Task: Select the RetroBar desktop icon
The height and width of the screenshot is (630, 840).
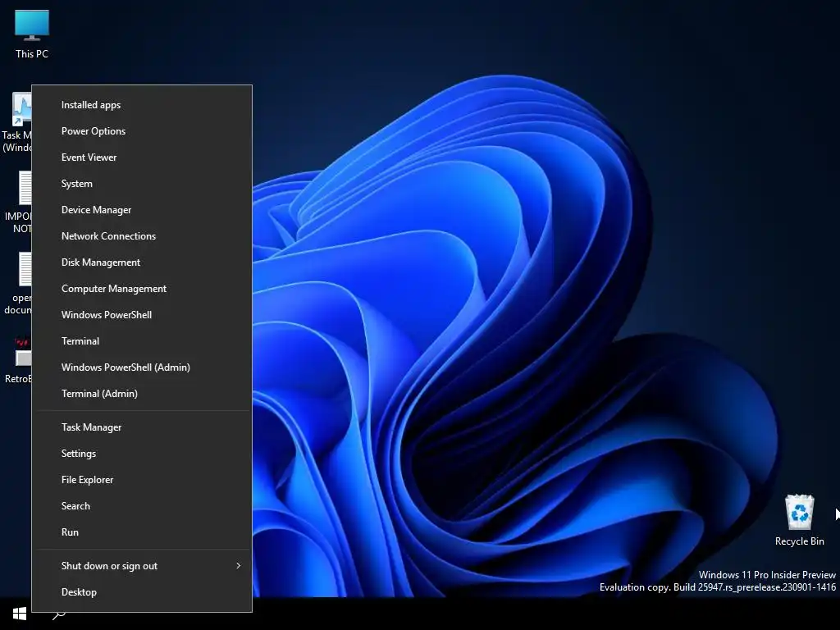Action: point(18,359)
